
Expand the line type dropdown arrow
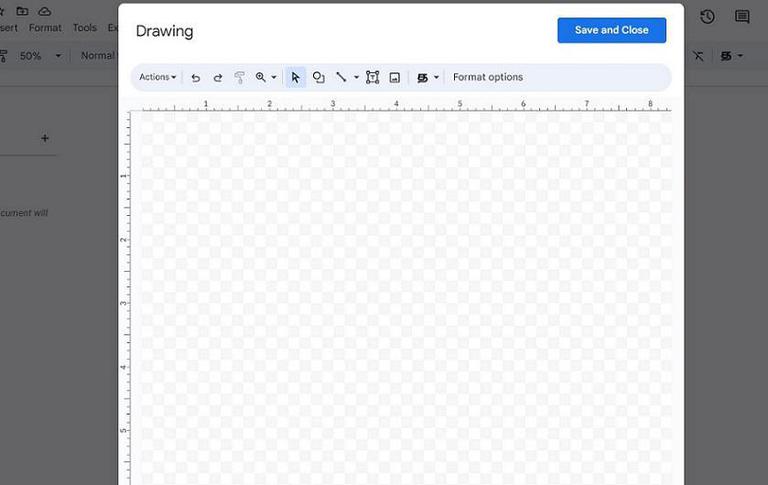point(356,77)
